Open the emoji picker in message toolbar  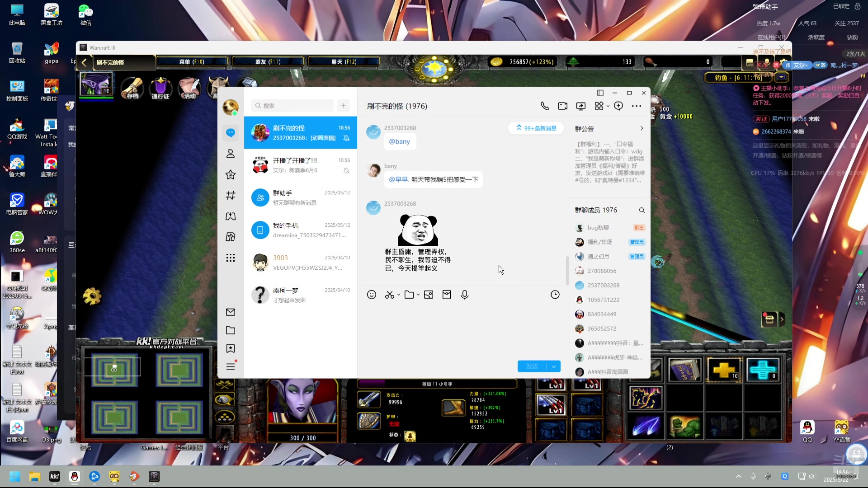pos(372,295)
